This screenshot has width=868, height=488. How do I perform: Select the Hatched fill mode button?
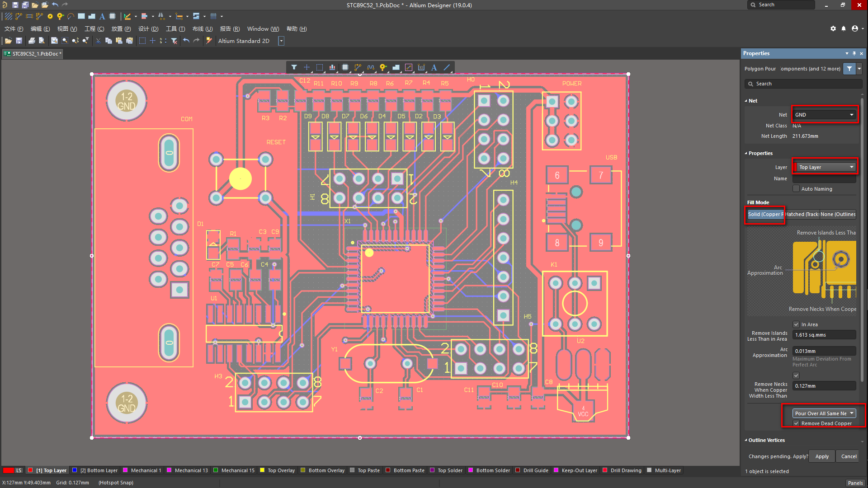coord(802,214)
